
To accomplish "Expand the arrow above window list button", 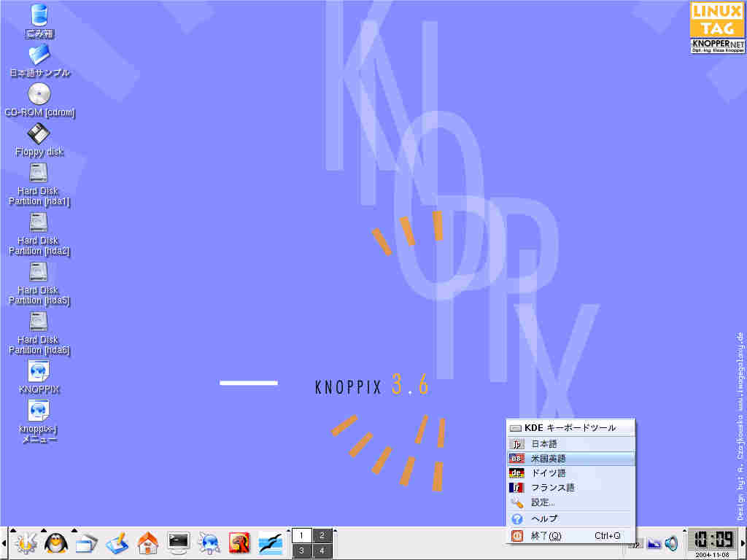I will [74, 530].
